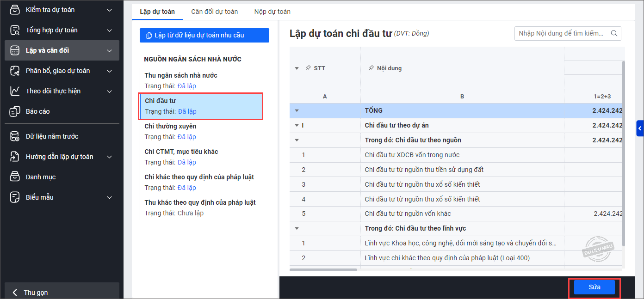This screenshot has height=299, width=644.
Task: Switch to the Nộp dự toán tab
Action: tap(272, 12)
